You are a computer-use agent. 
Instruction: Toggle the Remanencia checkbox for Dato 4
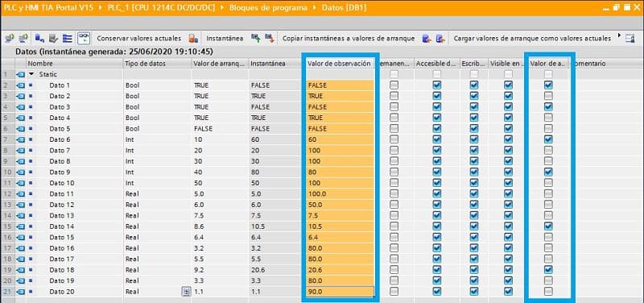point(394,118)
